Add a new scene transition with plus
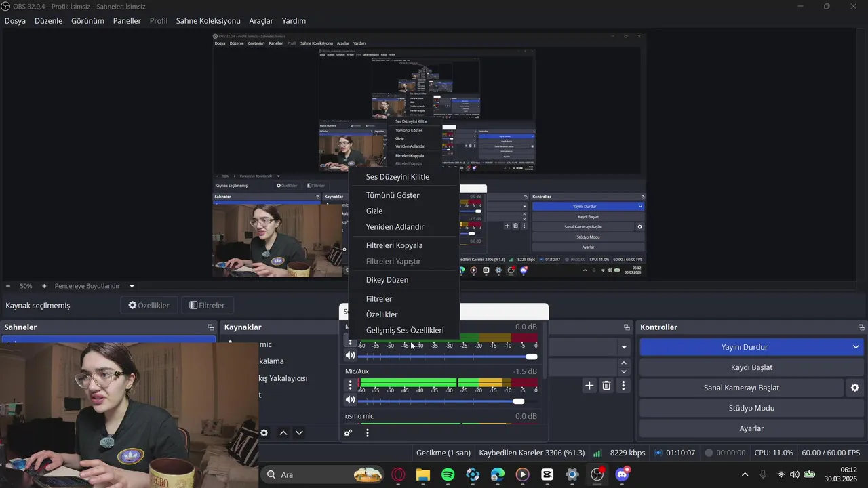868x488 pixels. [589, 386]
